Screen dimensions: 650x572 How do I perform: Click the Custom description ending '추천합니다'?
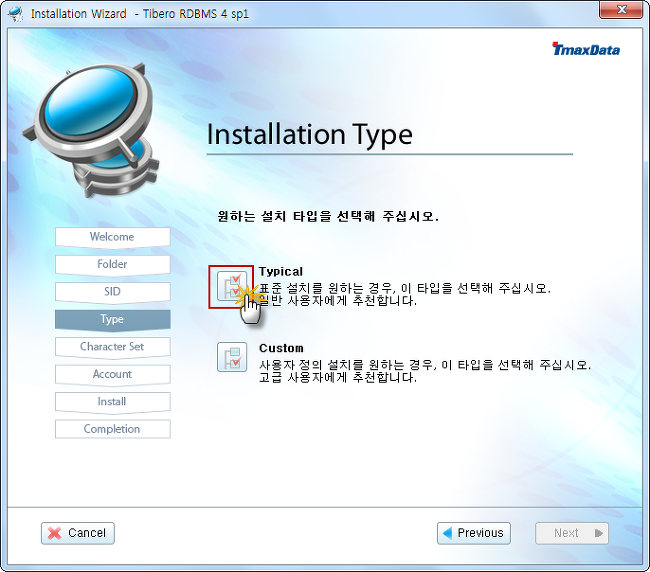coord(337,378)
